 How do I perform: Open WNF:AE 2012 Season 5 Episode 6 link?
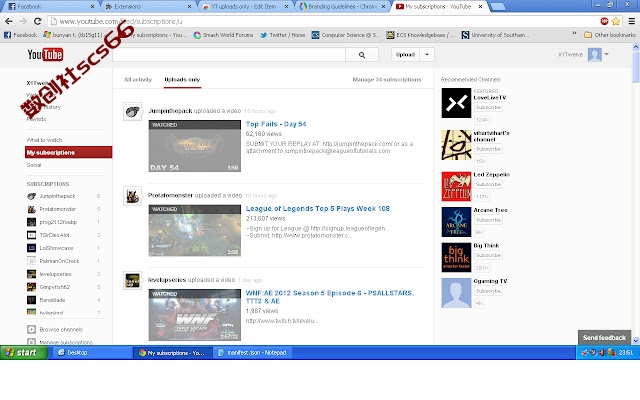click(329, 297)
